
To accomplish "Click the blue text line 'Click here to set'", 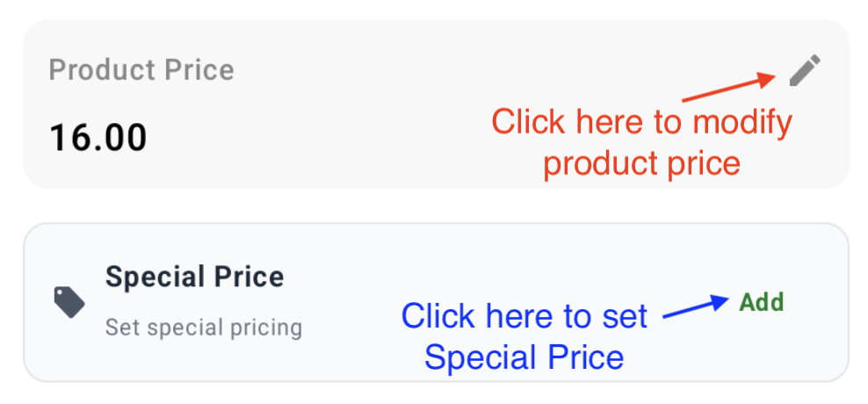I will coord(524,316).
